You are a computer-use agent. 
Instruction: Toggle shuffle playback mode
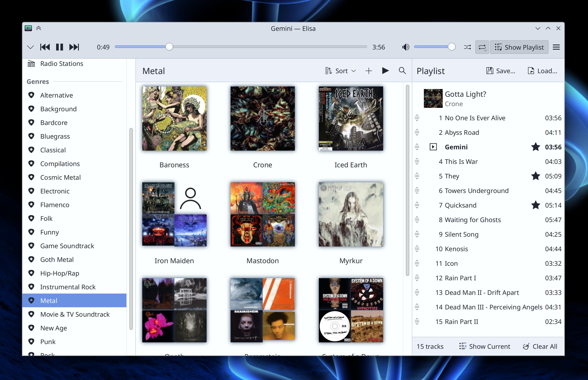[x=467, y=47]
